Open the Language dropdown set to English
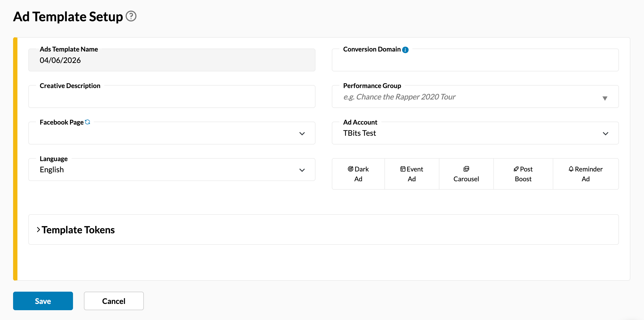 click(172, 170)
